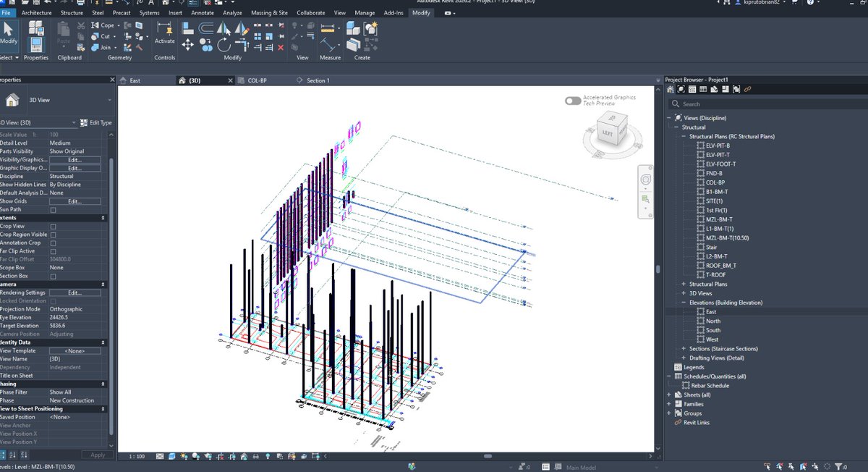Click the Home view icon in Project Browser toolbar
Screen dimensions: 868x472
click(670, 89)
